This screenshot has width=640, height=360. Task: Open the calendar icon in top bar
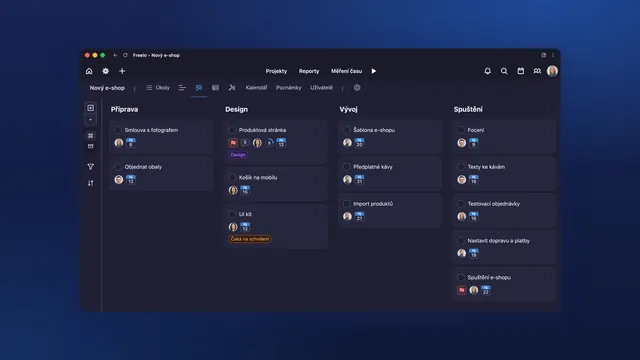pyautogui.click(x=520, y=71)
